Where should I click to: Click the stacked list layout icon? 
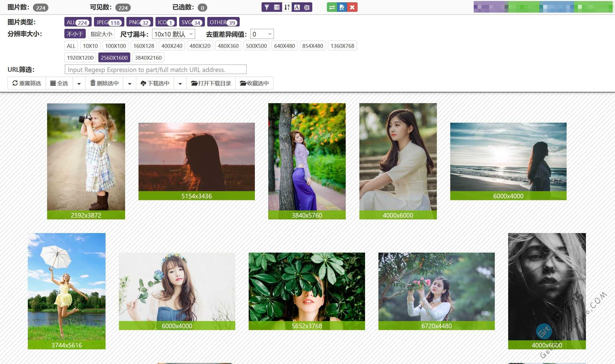277,7
